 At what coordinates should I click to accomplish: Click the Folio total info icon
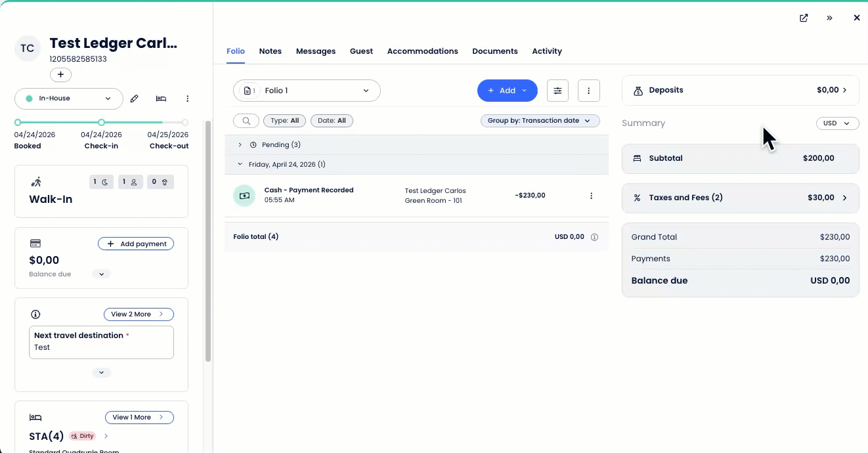(594, 237)
